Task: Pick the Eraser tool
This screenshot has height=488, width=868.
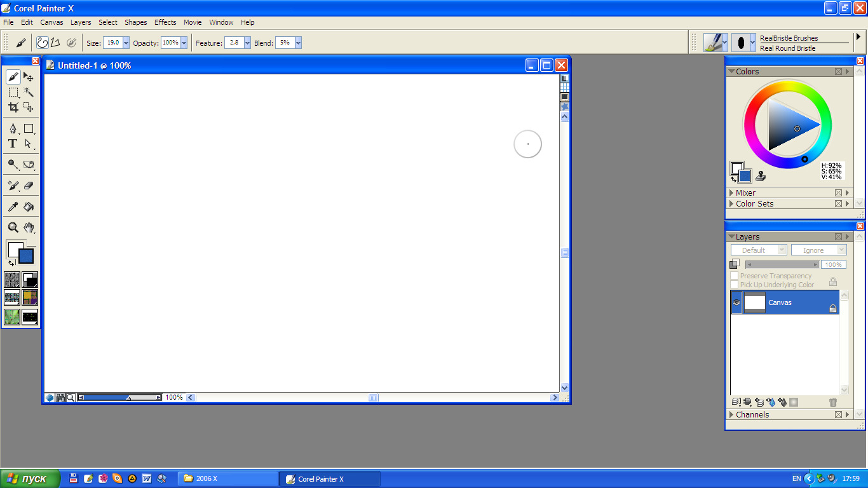Action: pos(29,186)
